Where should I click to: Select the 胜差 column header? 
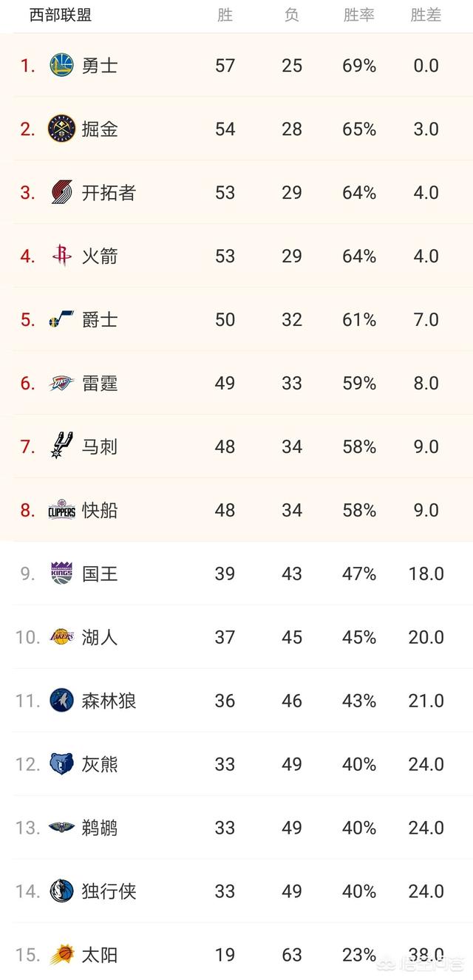tap(426, 15)
